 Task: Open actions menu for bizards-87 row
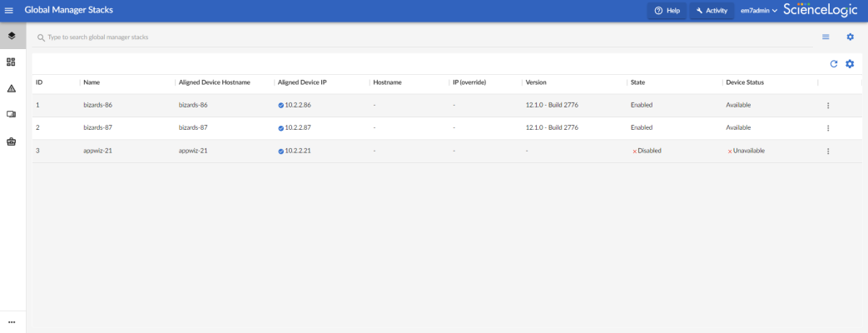pos(828,128)
